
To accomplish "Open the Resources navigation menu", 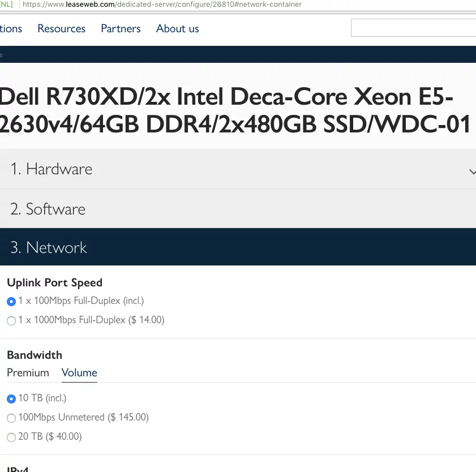I will point(61,28).
